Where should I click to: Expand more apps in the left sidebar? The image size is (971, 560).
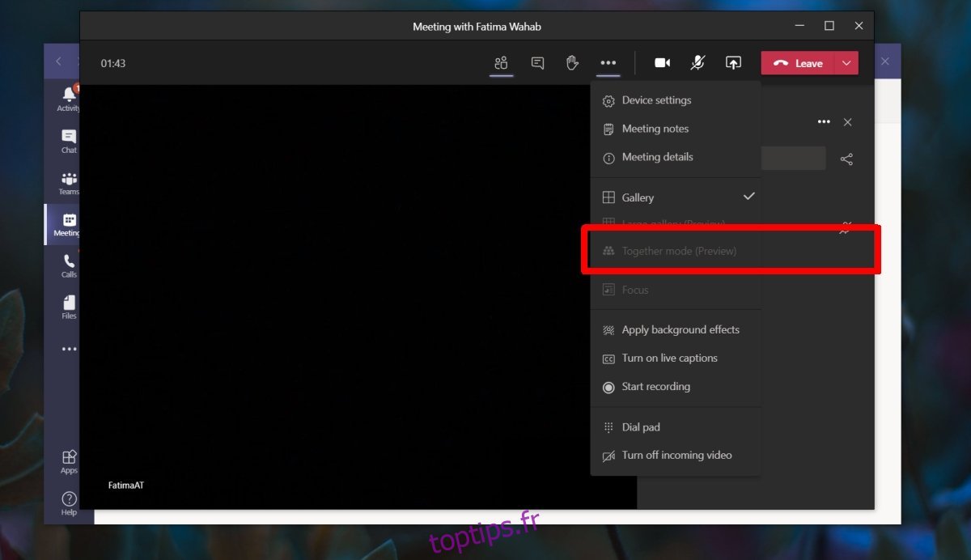point(69,350)
